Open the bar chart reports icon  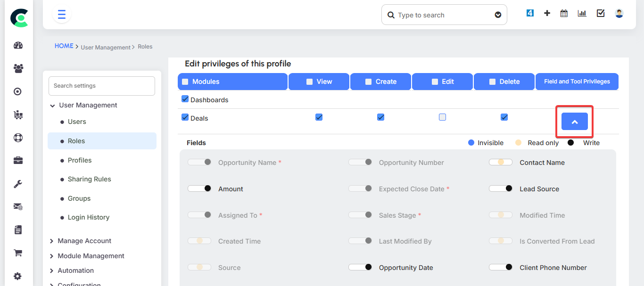(582, 14)
